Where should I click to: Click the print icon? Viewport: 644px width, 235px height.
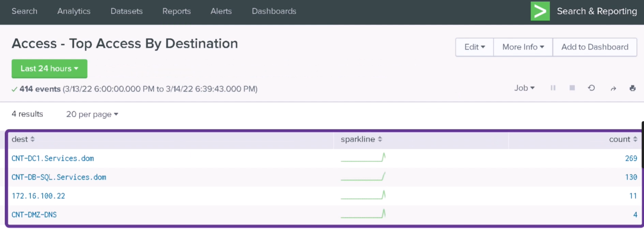(632, 88)
